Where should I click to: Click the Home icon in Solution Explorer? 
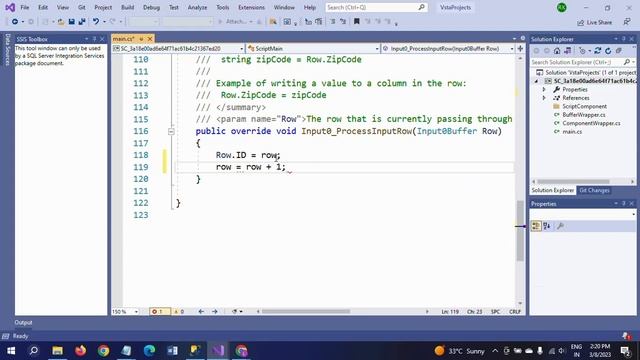pyautogui.click(x=557, y=51)
